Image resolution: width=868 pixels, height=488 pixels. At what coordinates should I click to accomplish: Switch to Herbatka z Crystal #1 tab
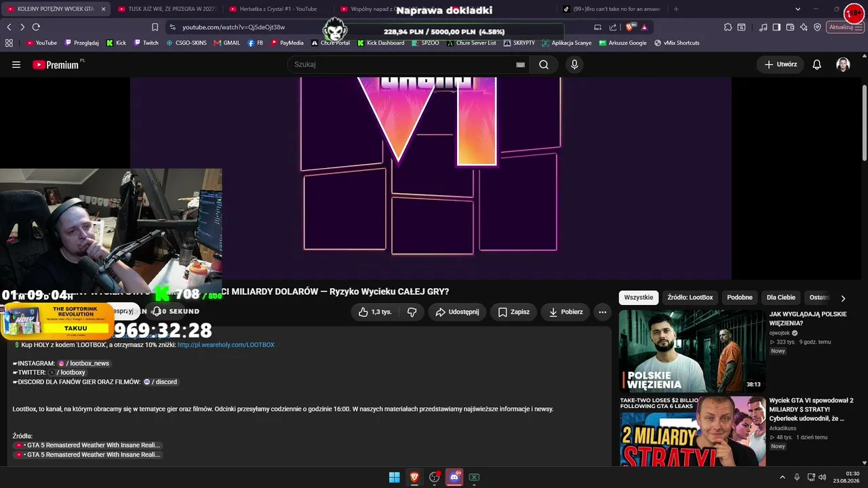pyautogui.click(x=278, y=9)
